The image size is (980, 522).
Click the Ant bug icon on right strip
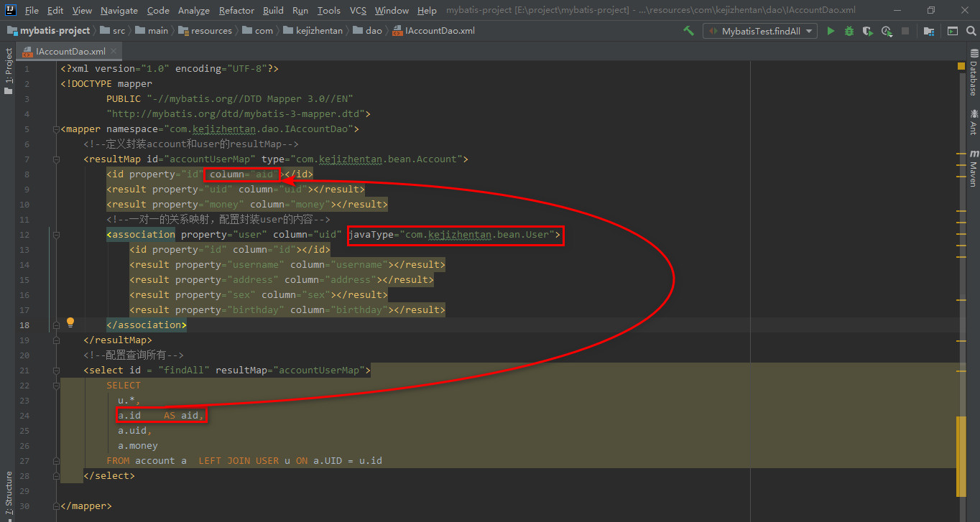pyautogui.click(x=974, y=113)
